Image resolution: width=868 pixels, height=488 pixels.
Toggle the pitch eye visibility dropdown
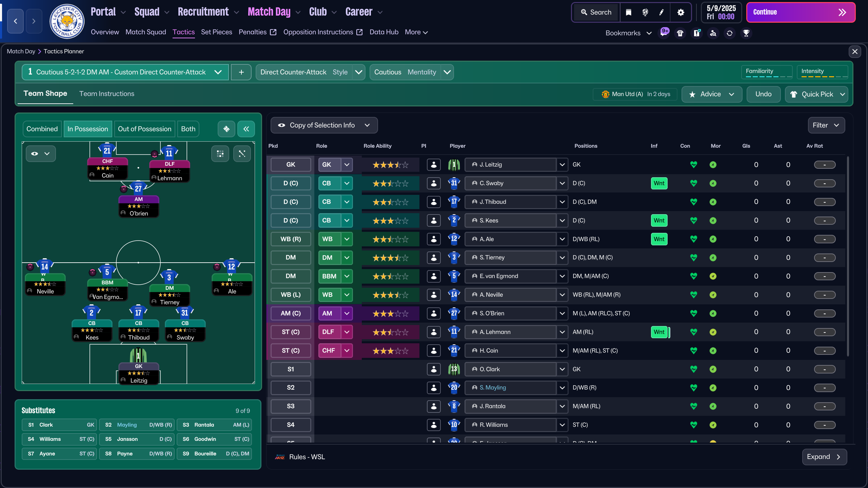40,154
